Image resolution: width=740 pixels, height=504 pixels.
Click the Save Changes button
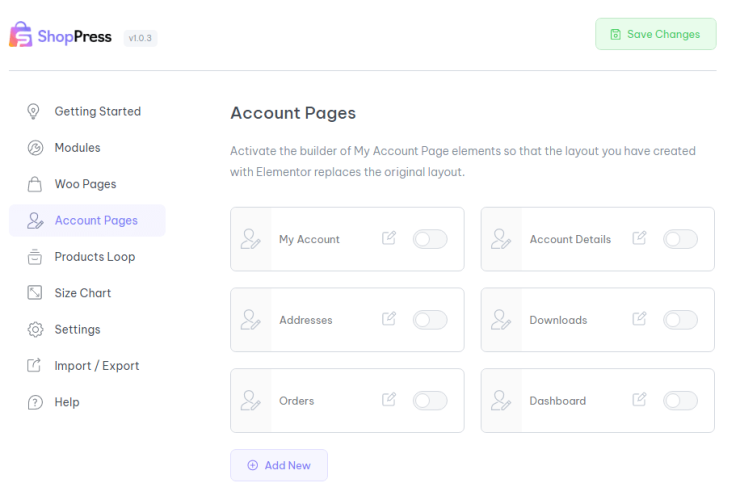pos(656,34)
